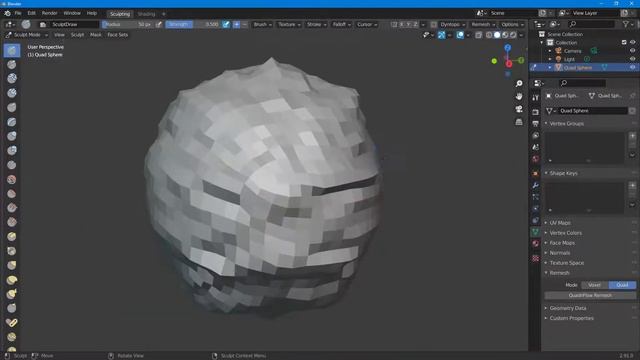Select the Smooth sculpt brush

pos(12,179)
